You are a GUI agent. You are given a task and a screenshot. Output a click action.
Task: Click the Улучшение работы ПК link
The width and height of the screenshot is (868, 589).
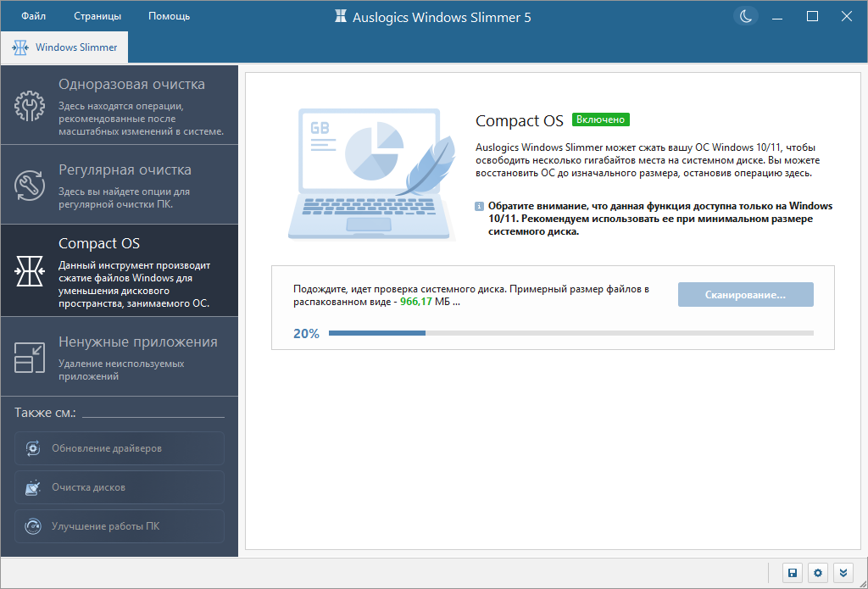coord(120,526)
